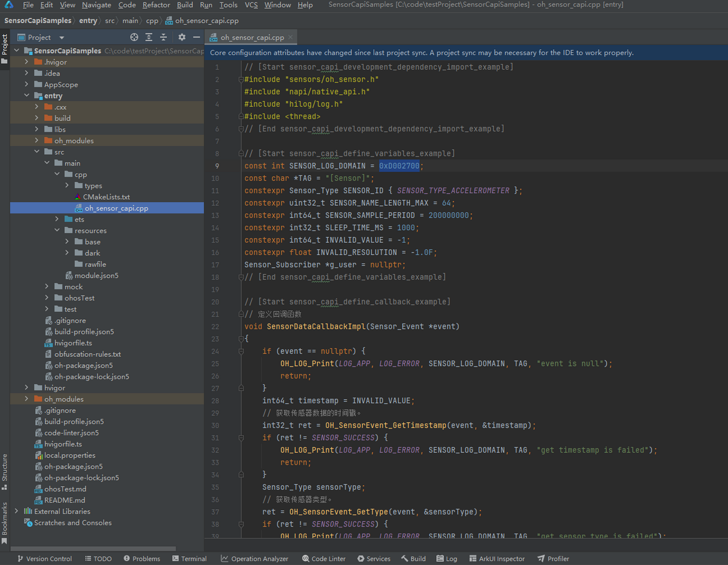The image size is (728, 565).
Task: Select CMakeLists.txt in project tree
Action: pos(106,197)
